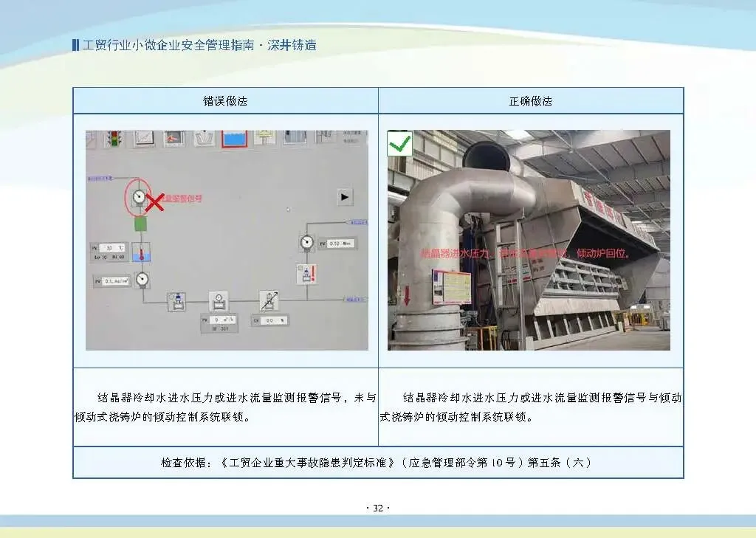Click the page header title 深井铸造
Screen dimensions: 756x538
pyautogui.click(x=292, y=45)
